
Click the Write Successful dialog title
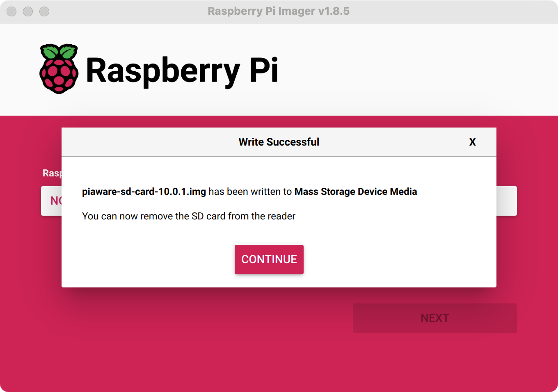[279, 142]
